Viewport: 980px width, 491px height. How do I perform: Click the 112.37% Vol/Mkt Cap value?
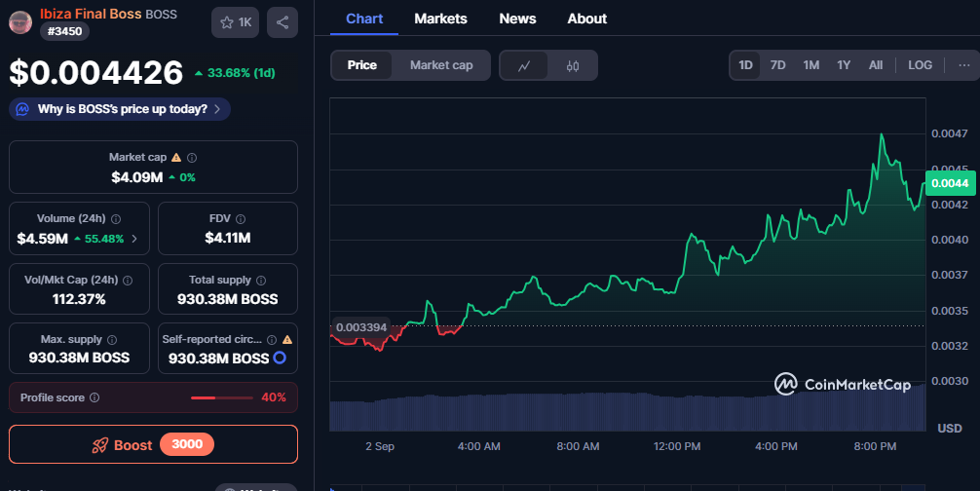tap(79, 299)
